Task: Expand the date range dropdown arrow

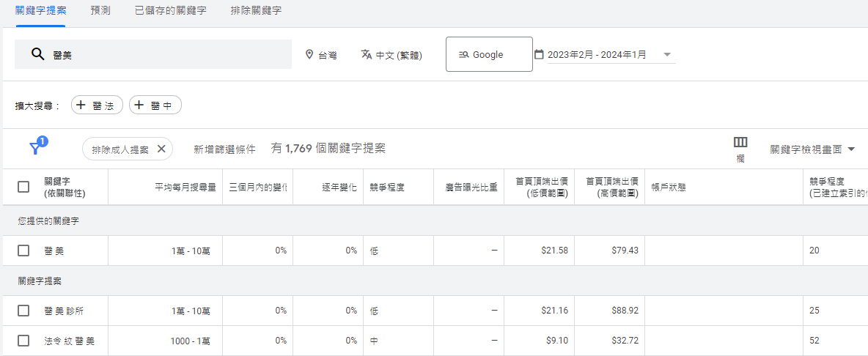Action: point(666,55)
